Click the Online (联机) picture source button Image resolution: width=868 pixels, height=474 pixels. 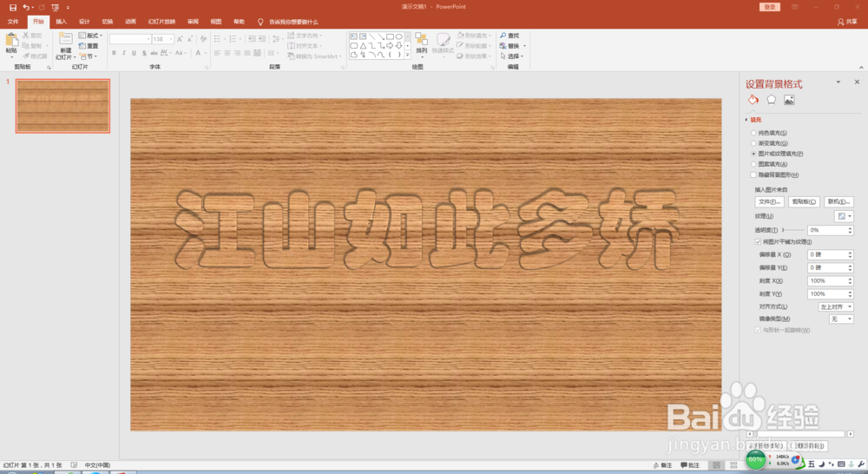tap(838, 201)
